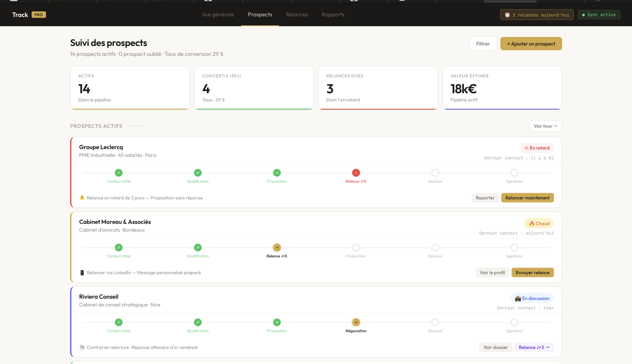Image resolution: width=632 pixels, height=364 pixels.
Task: Click Envoyer relance for Cabinet Moreau & Associés
Action: 532,272
